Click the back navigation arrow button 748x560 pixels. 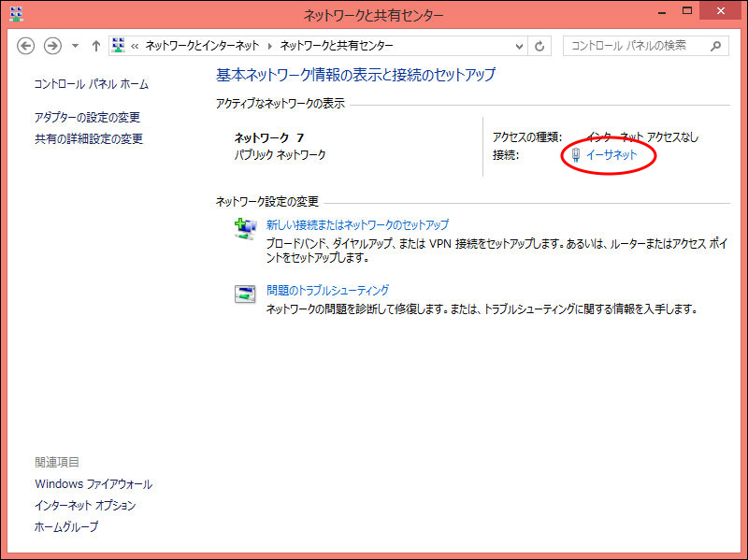(x=26, y=46)
